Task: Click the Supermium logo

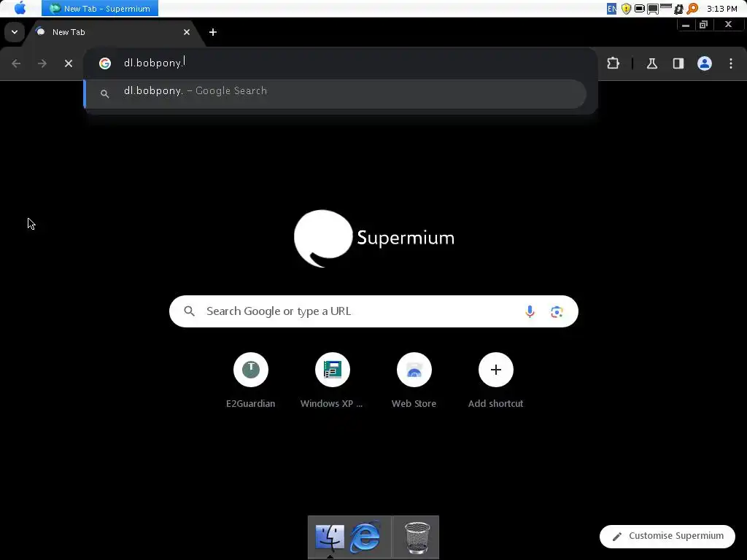Action: [374, 238]
